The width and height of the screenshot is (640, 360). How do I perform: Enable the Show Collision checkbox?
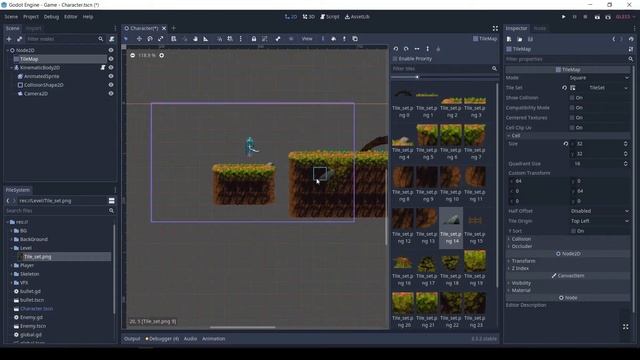coord(572,98)
